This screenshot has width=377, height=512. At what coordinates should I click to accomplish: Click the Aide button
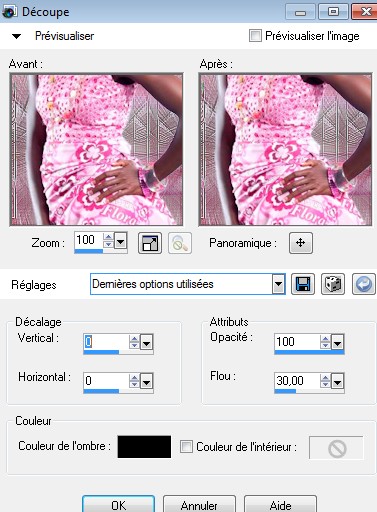click(x=280, y=505)
